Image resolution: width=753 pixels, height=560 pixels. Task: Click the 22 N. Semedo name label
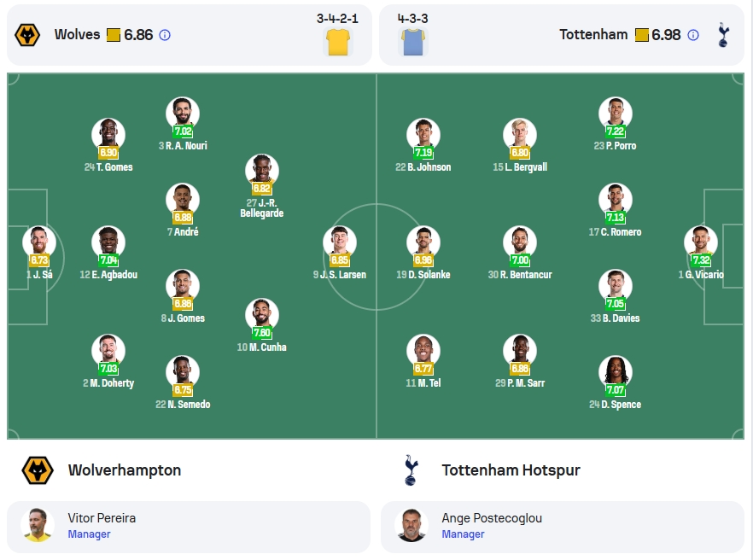(183, 405)
